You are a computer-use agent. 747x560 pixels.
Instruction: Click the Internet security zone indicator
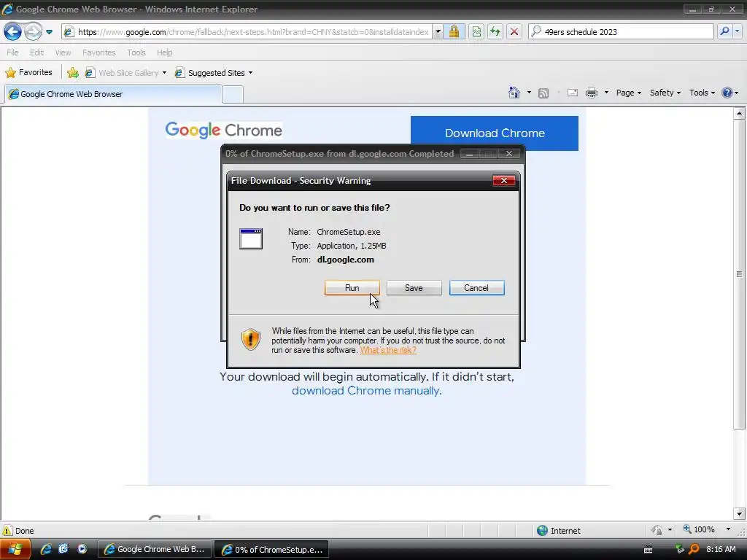[558, 531]
